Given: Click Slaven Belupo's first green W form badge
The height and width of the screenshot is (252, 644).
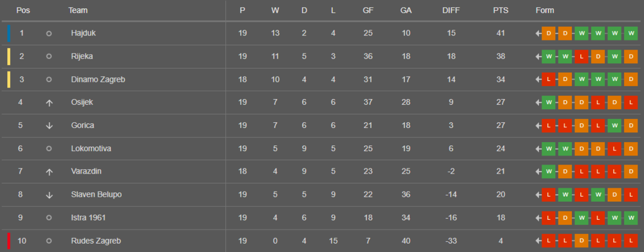Looking at the screenshot, I should 565,195.
